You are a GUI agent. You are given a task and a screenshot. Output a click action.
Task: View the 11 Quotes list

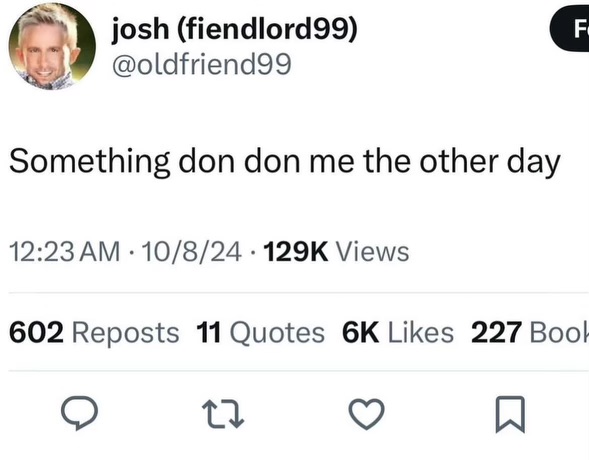[x=260, y=333]
